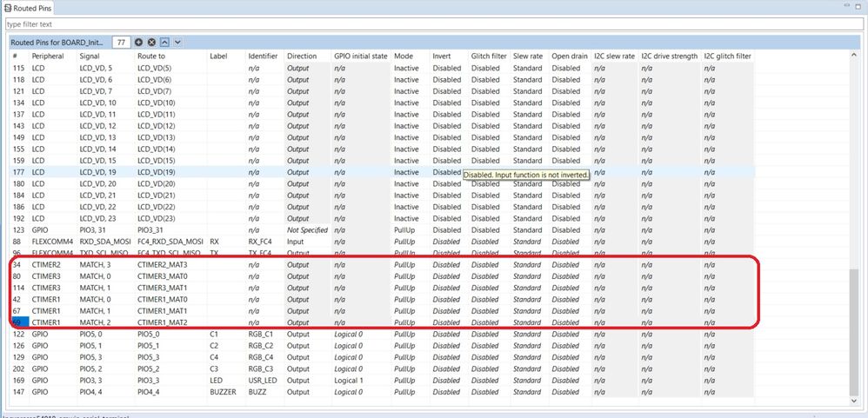Image resolution: width=868 pixels, height=418 pixels.
Task: Click the BUZZER label cell
Action: [x=224, y=392]
